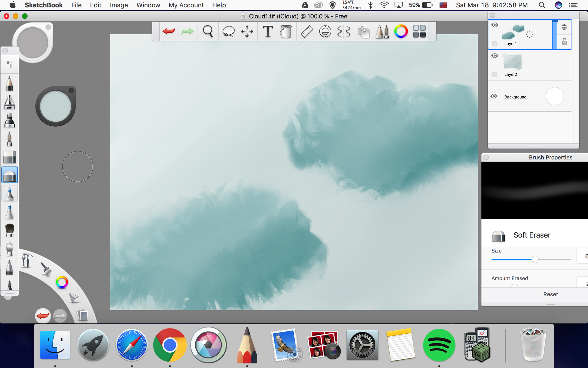Click the Amount Erased slider handle
This screenshot has width=588, height=368.
tap(515, 286)
